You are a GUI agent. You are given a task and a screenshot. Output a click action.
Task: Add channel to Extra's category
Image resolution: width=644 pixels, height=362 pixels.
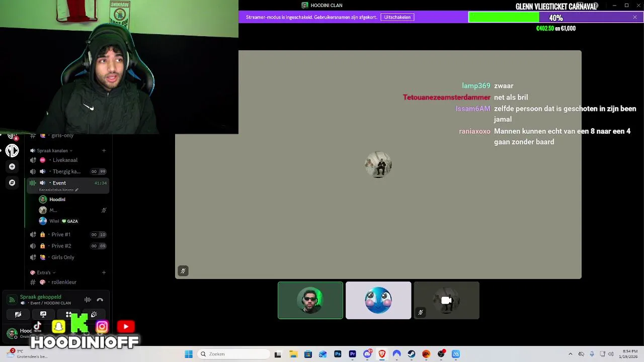pyautogui.click(x=104, y=273)
